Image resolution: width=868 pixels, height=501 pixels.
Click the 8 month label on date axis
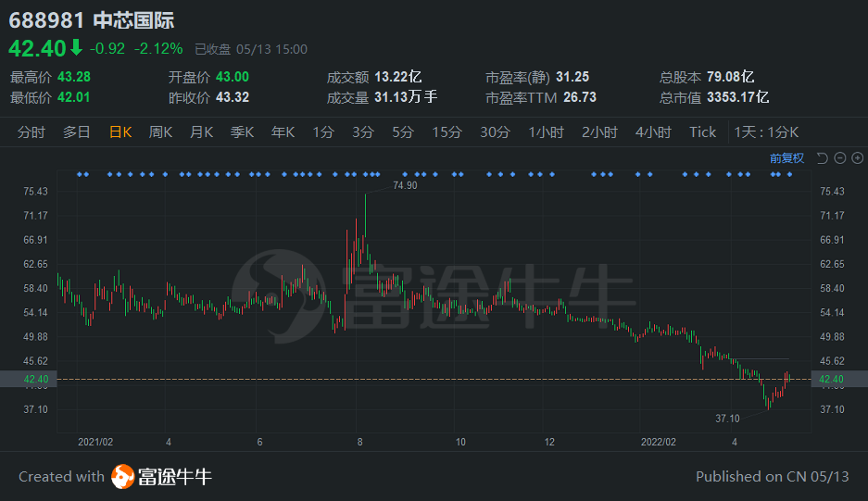click(359, 442)
